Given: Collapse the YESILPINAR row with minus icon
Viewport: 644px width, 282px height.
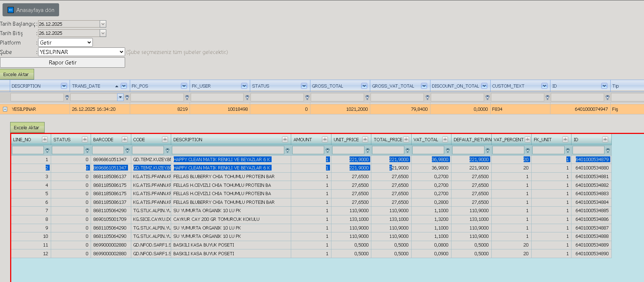Looking at the screenshot, I should coord(5,109).
